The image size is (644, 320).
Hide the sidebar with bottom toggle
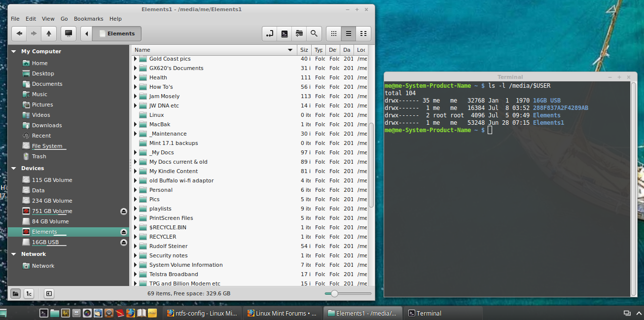[x=49, y=293]
